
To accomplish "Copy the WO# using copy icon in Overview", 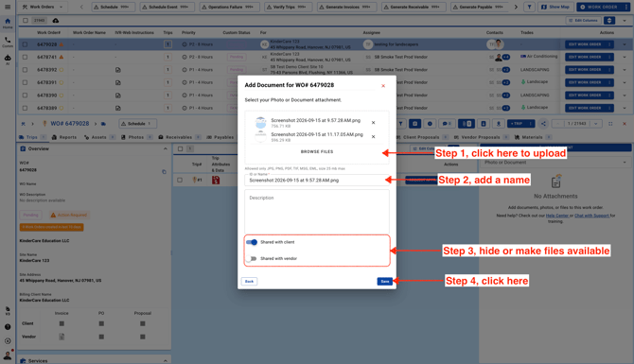I will [x=164, y=172].
